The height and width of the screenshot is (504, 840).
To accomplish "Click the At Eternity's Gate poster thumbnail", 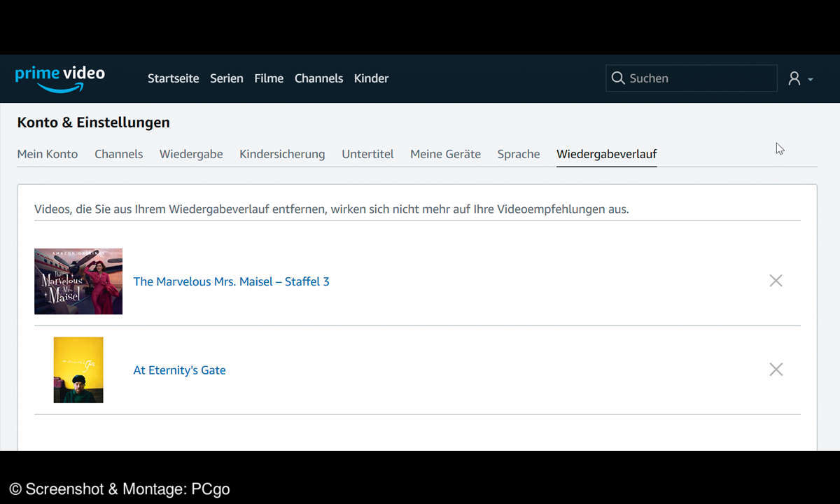I will click(x=78, y=370).
